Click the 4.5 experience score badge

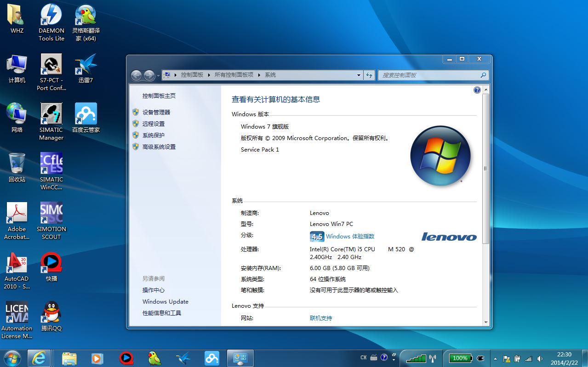coord(317,237)
